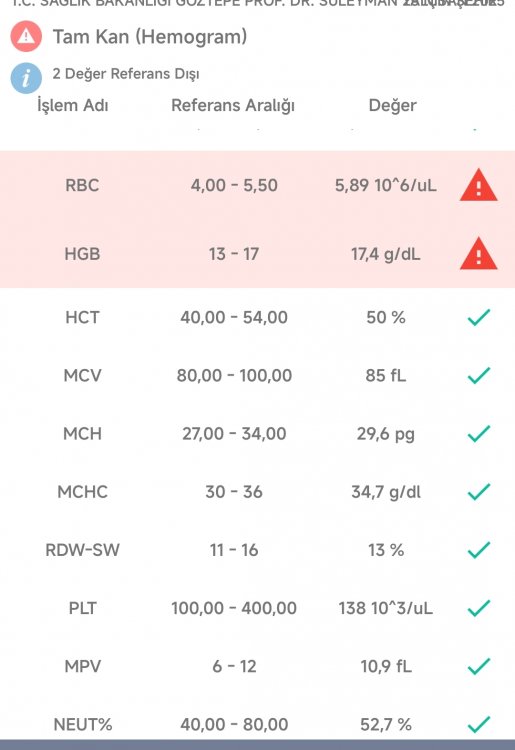The image size is (515, 750).
Task: Tap the green checkmark for MCH
Action: [479, 434]
